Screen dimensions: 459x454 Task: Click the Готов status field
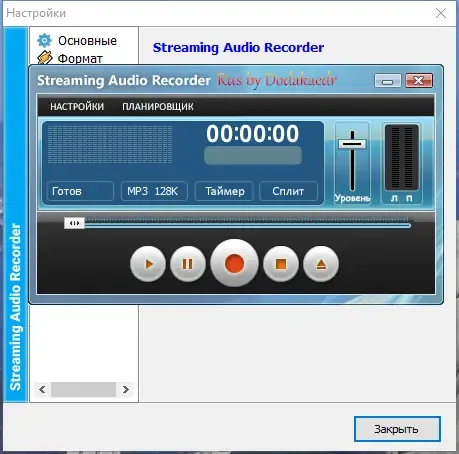pyautogui.click(x=80, y=191)
